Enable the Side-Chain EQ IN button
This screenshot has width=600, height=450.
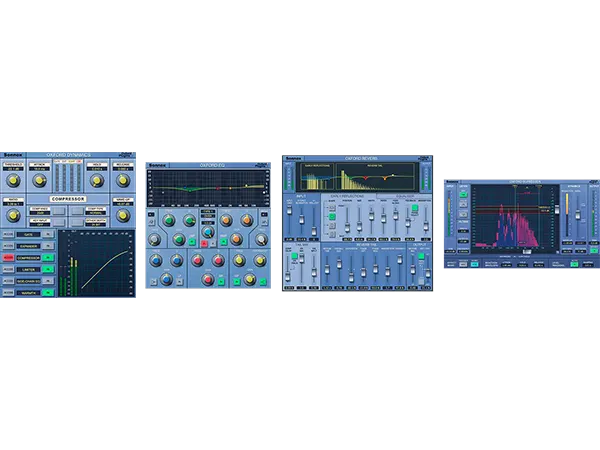pos(48,281)
